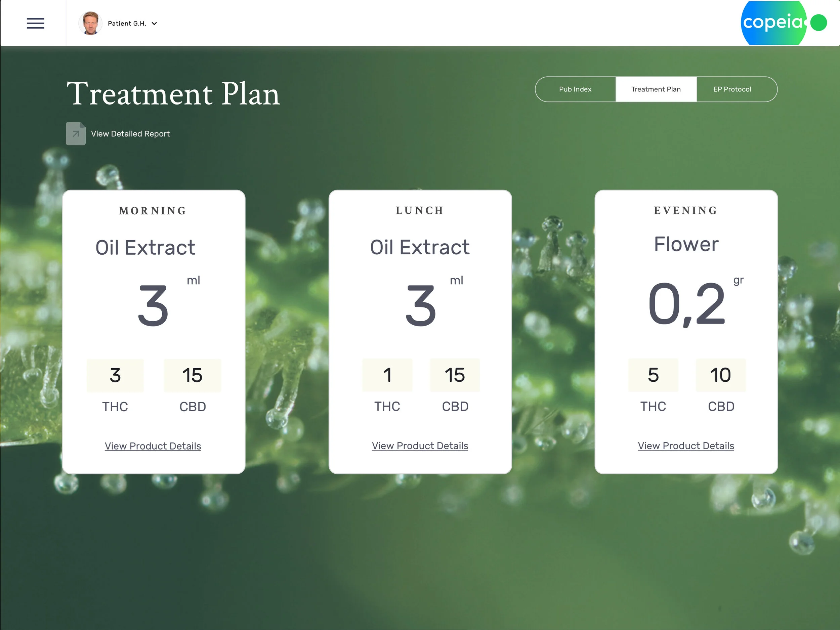Click the document icon beside View Detailed Report
Viewport: 840px width, 630px height.
[75, 134]
